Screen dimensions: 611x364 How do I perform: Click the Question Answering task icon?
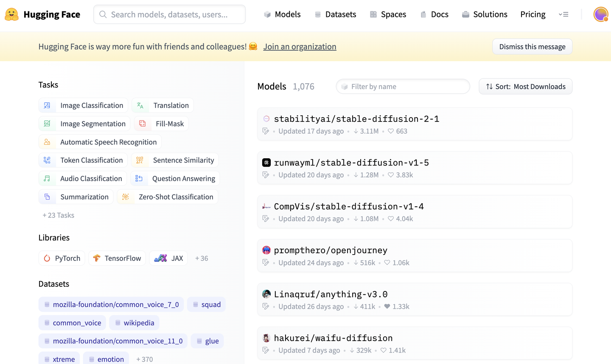point(139,179)
